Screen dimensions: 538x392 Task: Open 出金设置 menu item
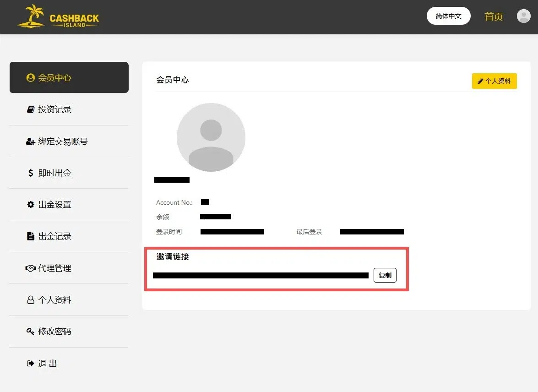69,205
